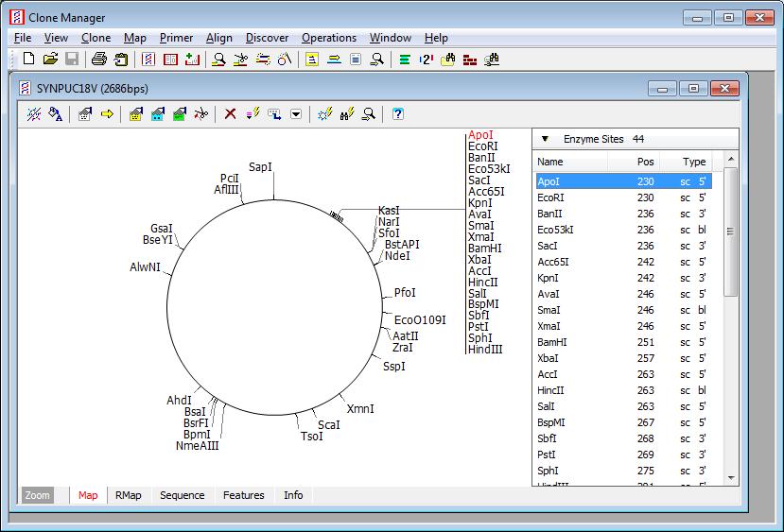Click the magnifier with arrow icon in the main toolbar

(x=377, y=59)
